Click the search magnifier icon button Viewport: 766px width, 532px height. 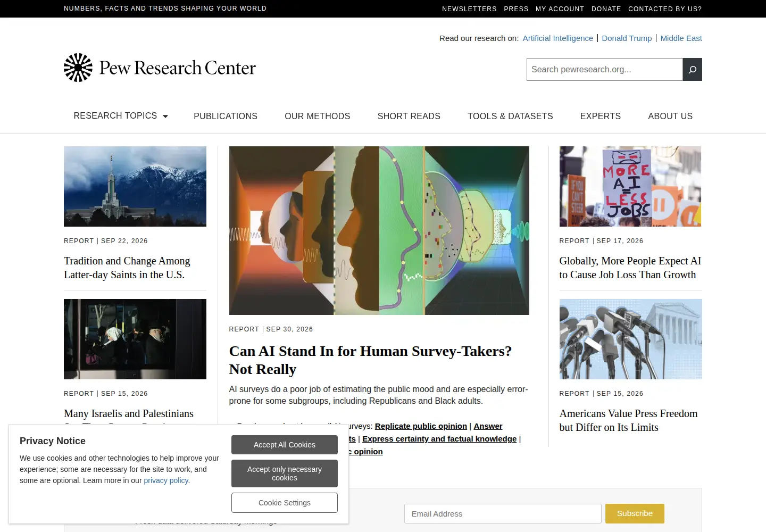(x=692, y=70)
